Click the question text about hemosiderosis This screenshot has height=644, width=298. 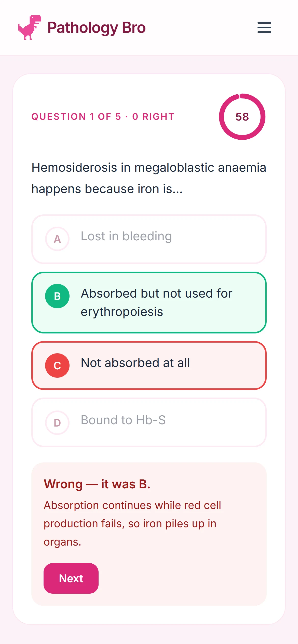[x=149, y=178]
